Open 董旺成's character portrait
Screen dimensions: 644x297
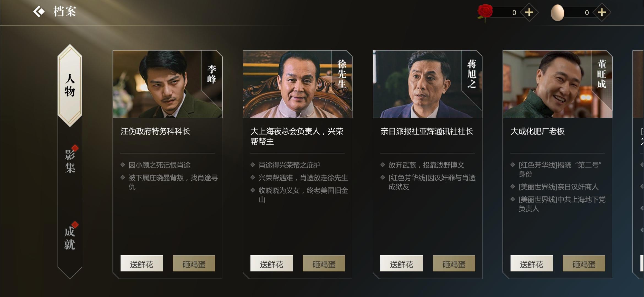pos(557,84)
